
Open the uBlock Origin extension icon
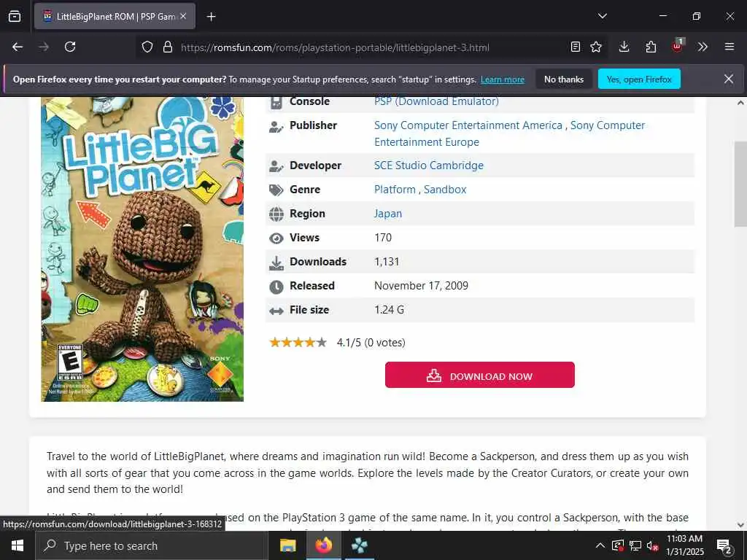click(x=678, y=46)
